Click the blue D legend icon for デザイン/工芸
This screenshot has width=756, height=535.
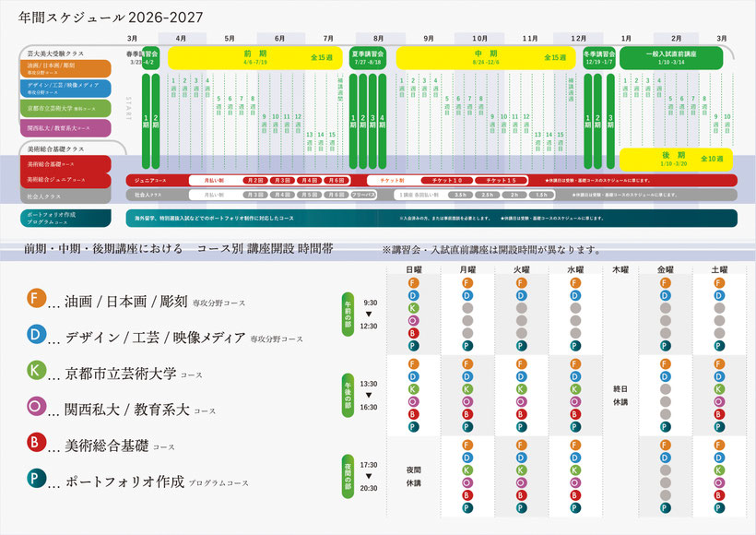tap(36, 334)
